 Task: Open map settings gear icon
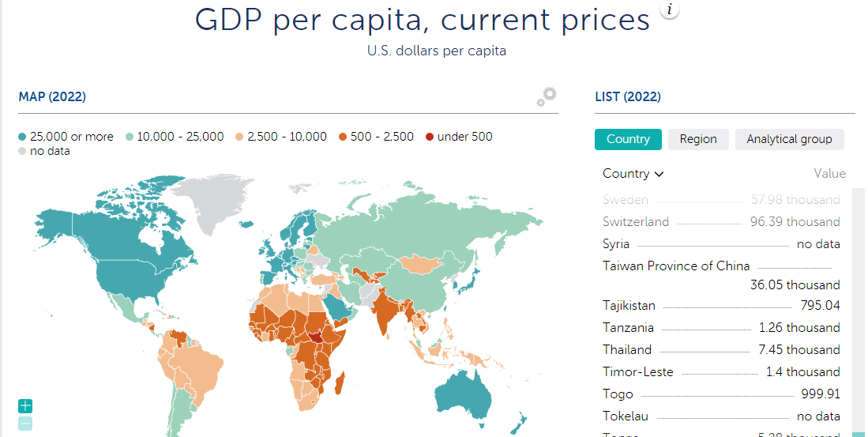click(x=547, y=96)
